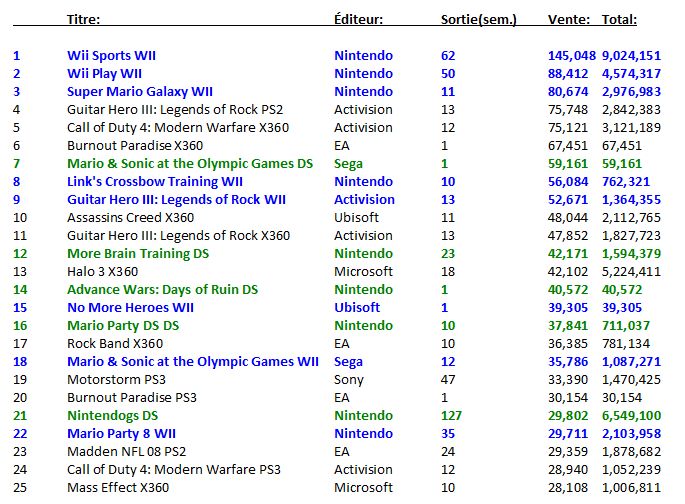Click the 'Total:' column header
Image resolution: width=685 pixels, height=504 pixels.
pyautogui.click(x=619, y=20)
